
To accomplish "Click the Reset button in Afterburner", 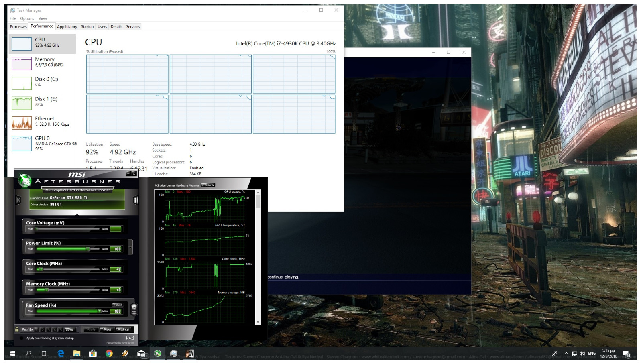I will pyautogui.click(x=107, y=329).
